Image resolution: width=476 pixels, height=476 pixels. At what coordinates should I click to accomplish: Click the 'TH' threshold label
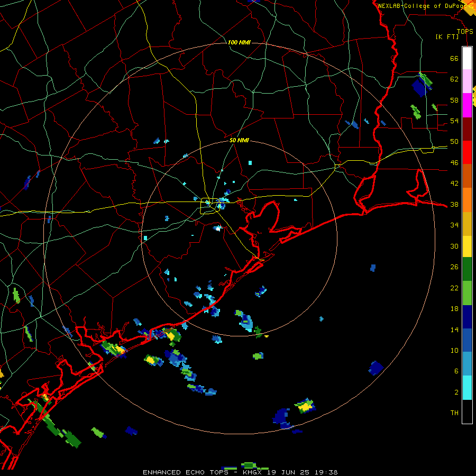pos(454,413)
